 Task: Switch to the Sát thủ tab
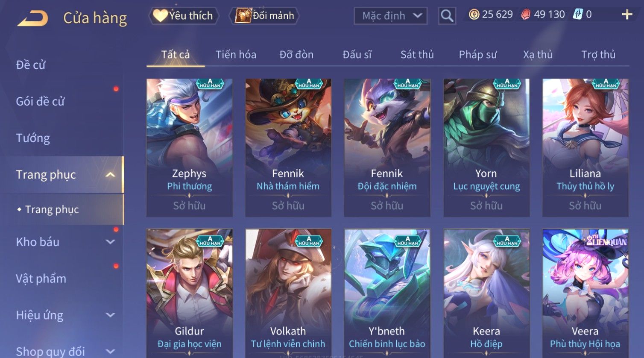(417, 55)
